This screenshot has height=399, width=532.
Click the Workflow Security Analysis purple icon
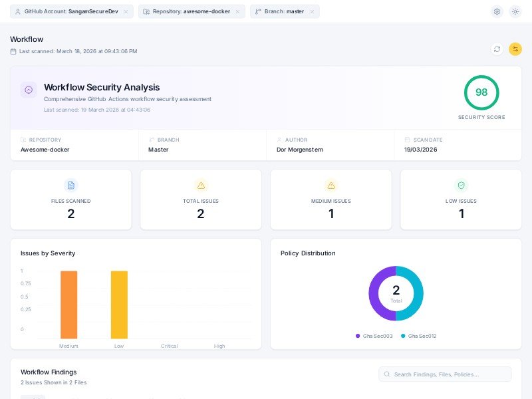coord(29,90)
